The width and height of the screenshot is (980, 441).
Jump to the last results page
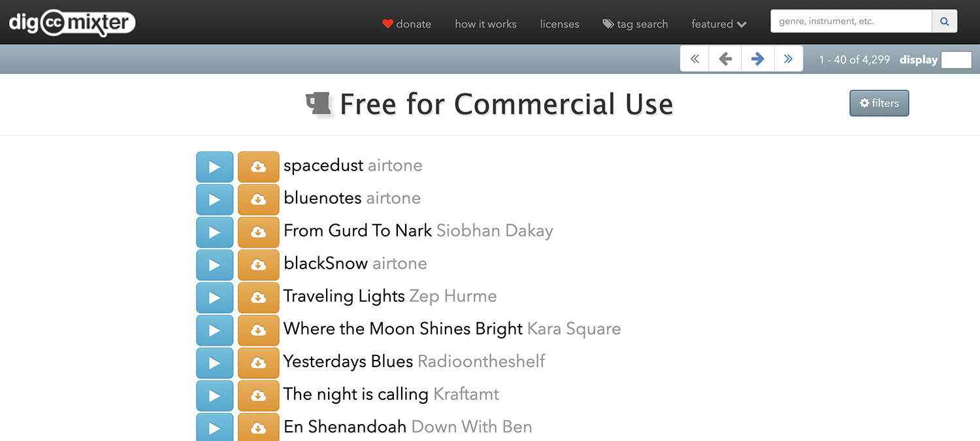pyautogui.click(x=789, y=59)
